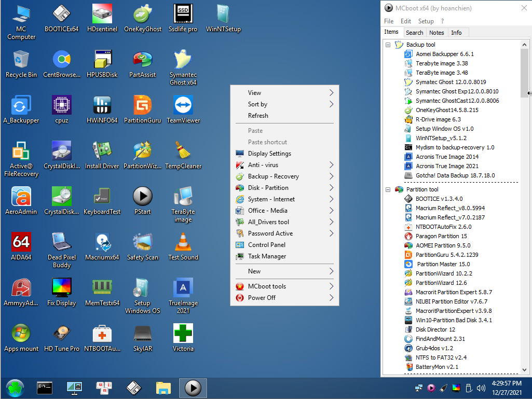
Task: Open MCboot help question mark menu
Action: coord(442,21)
